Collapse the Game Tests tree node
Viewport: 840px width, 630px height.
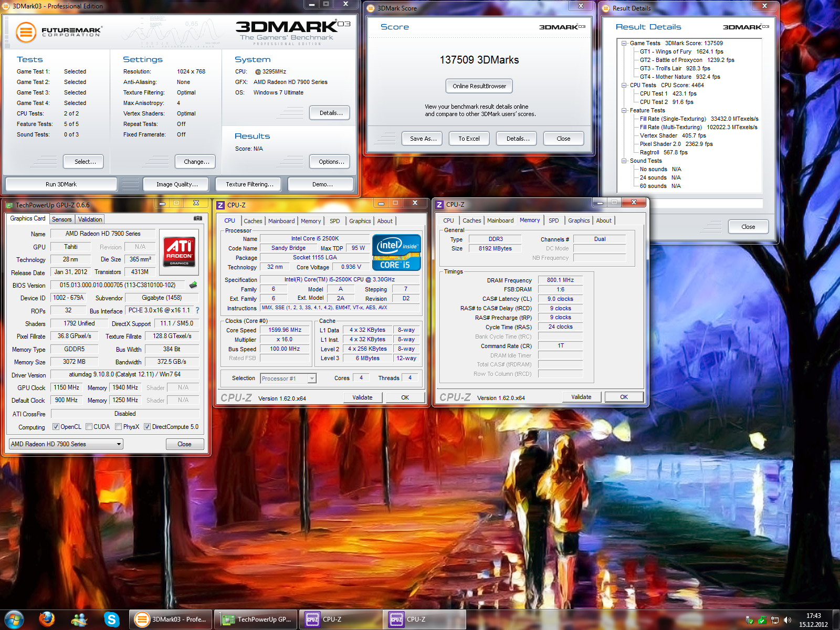[x=624, y=43]
